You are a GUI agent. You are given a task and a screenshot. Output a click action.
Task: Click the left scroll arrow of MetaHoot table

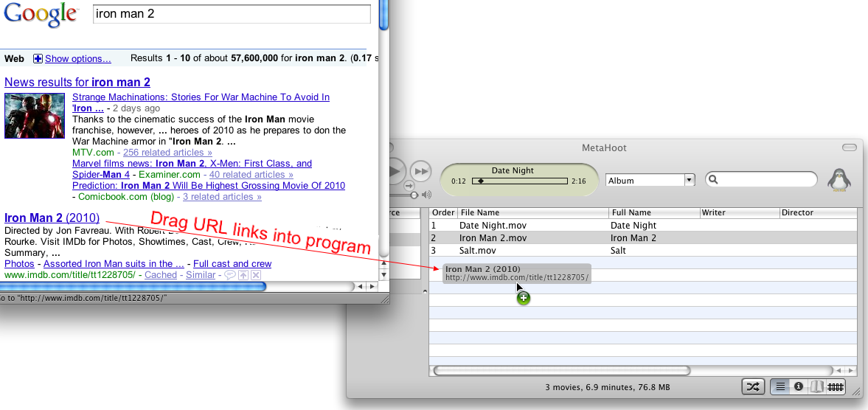[839, 370]
